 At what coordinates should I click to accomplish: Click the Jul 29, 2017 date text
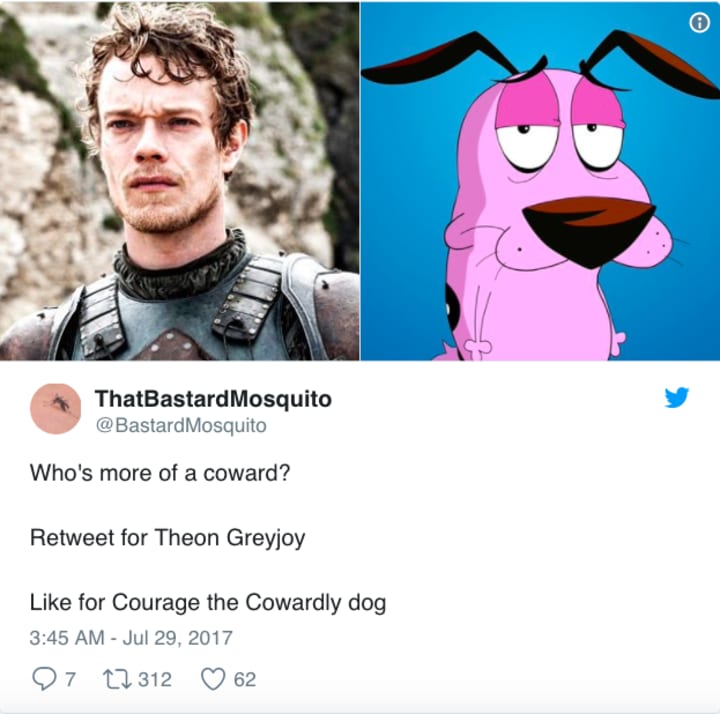(178, 638)
